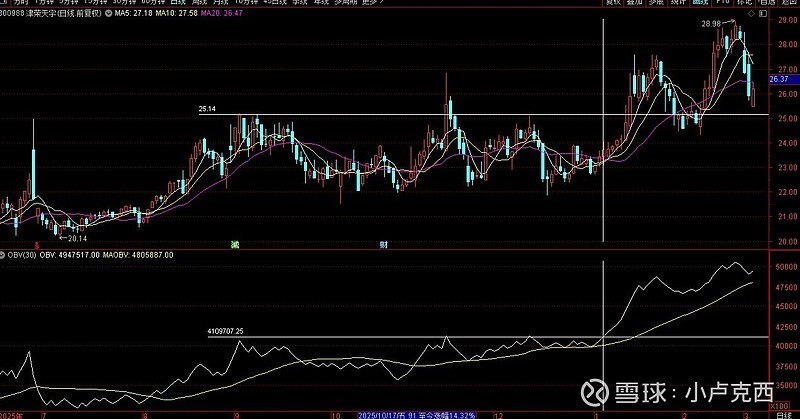Click the 40000 OBV axis label
The width and height of the screenshot is (800, 419).
(786, 346)
